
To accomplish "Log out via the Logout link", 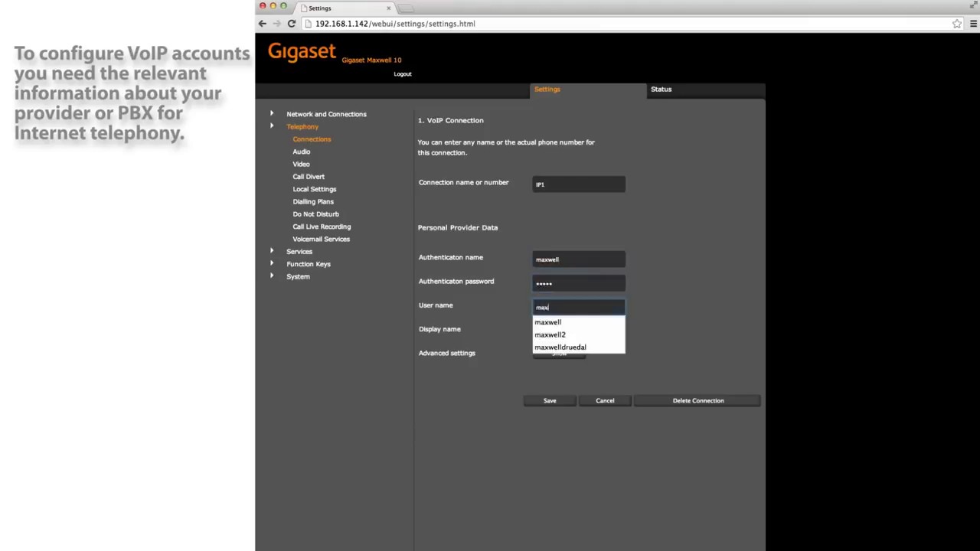I will pos(403,74).
